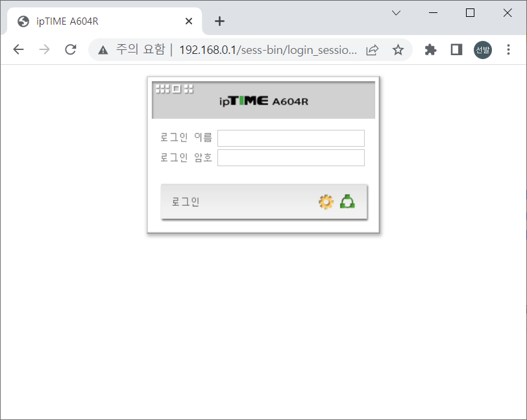Click the address bar URL text
The height and width of the screenshot is (420, 527).
(268, 50)
